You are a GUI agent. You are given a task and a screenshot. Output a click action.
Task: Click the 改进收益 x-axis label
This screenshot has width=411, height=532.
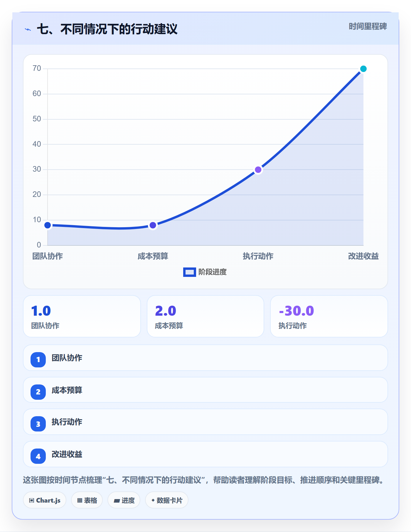[363, 256]
